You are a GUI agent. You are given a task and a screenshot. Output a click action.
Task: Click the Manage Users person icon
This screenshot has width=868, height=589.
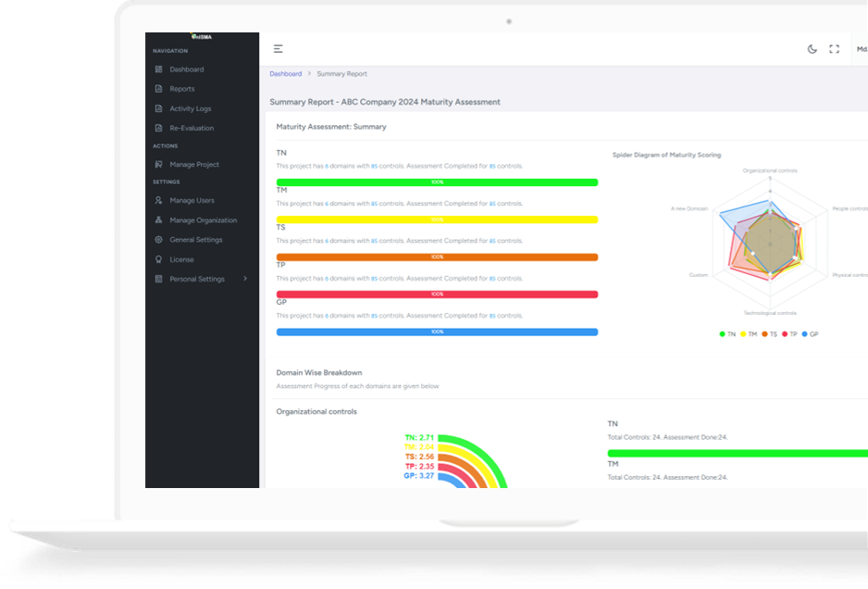tap(159, 201)
